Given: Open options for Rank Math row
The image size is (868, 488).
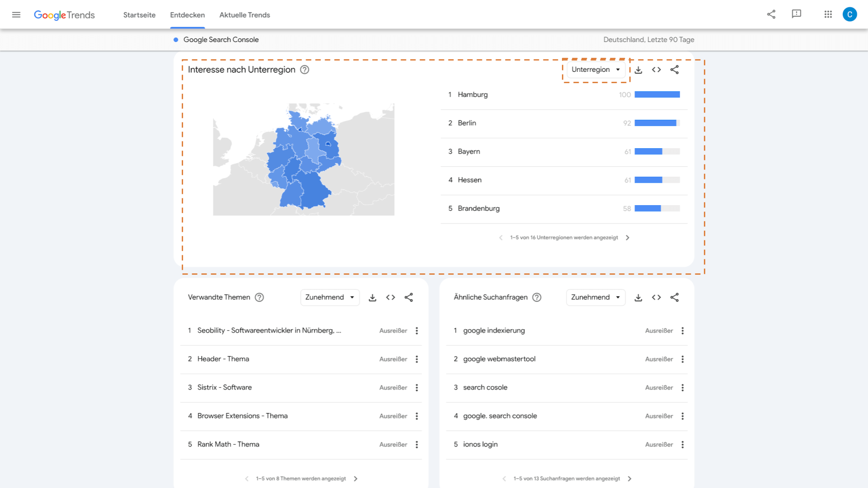Looking at the screenshot, I should click(x=417, y=445).
